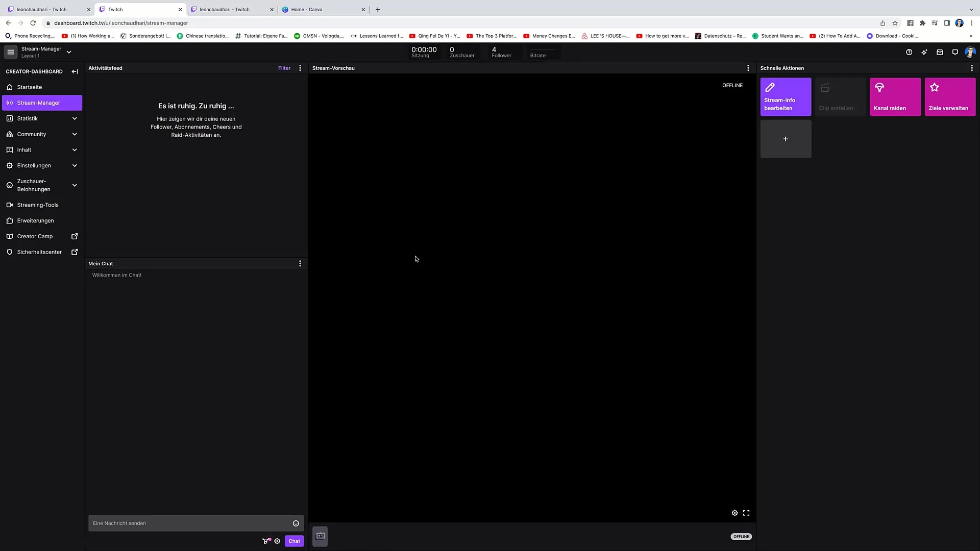980x551 pixels.
Task: Open the Inhalt section in sidebar
Action: [x=42, y=149]
